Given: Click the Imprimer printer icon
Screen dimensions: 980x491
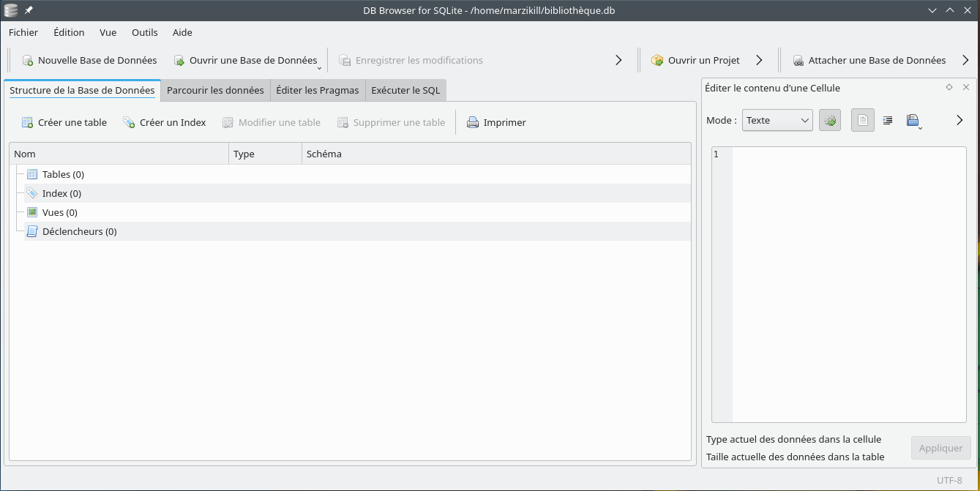Looking at the screenshot, I should coord(473,123).
